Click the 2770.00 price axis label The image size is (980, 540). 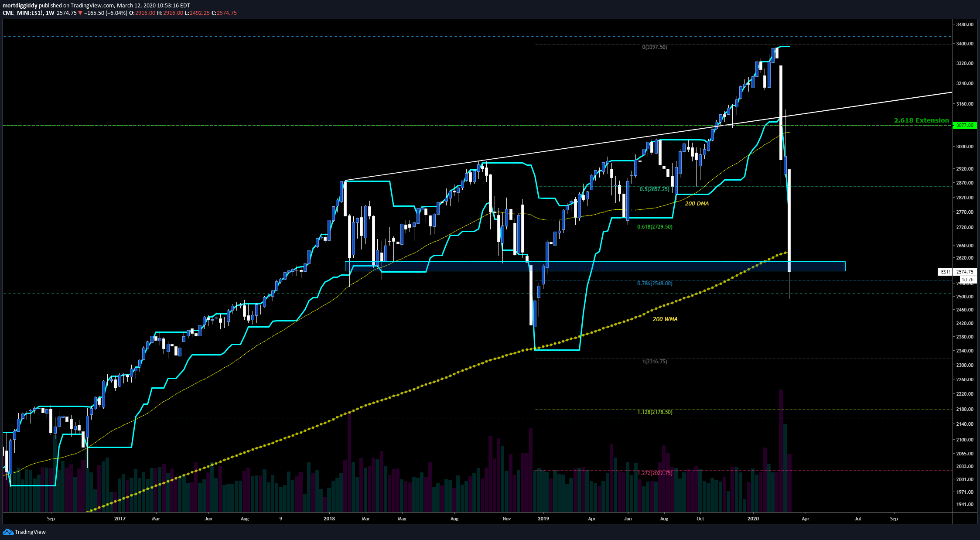click(965, 212)
